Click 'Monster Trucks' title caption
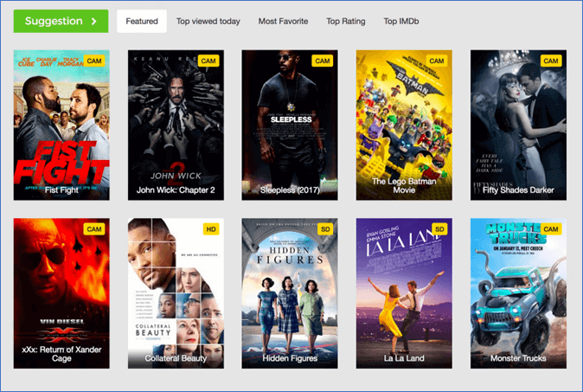The height and width of the screenshot is (392, 583). tap(518, 358)
